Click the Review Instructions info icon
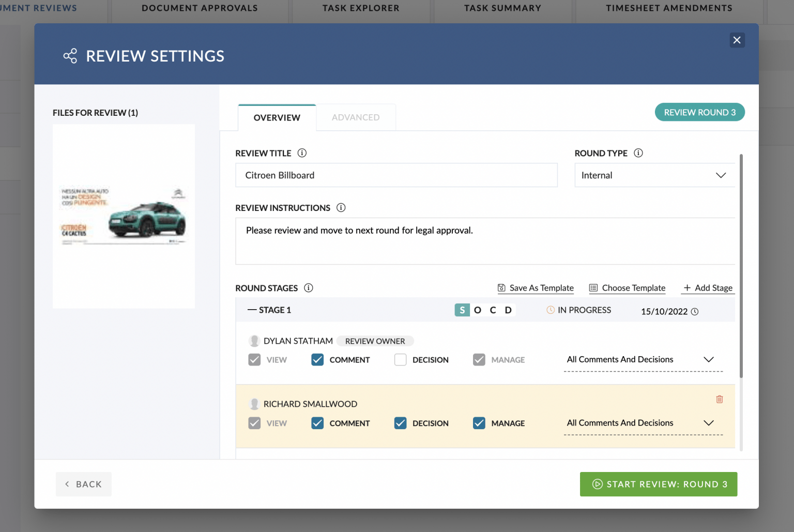The image size is (794, 532). click(341, 208)
